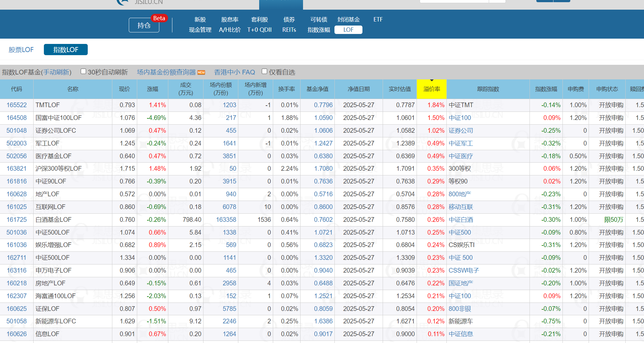Sort by 溢价率 highlighted column header

tap(432, 89)
